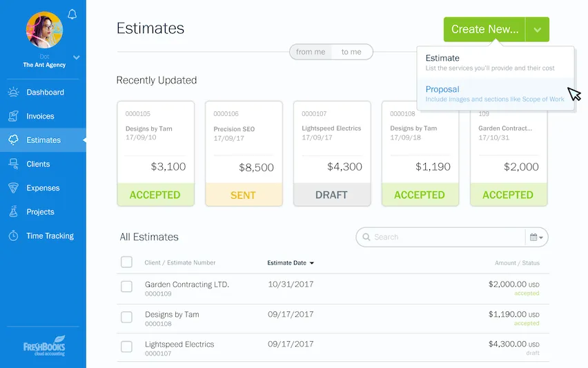Choose Estimate from the Create New menu
The height and width of the screenshot is (368, 588).
[442, 59]
